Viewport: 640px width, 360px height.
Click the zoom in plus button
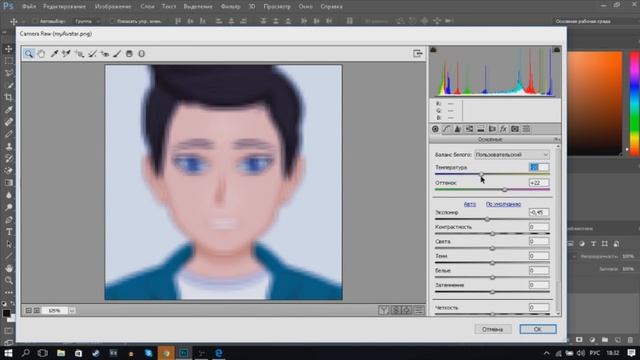coord(37,311)
